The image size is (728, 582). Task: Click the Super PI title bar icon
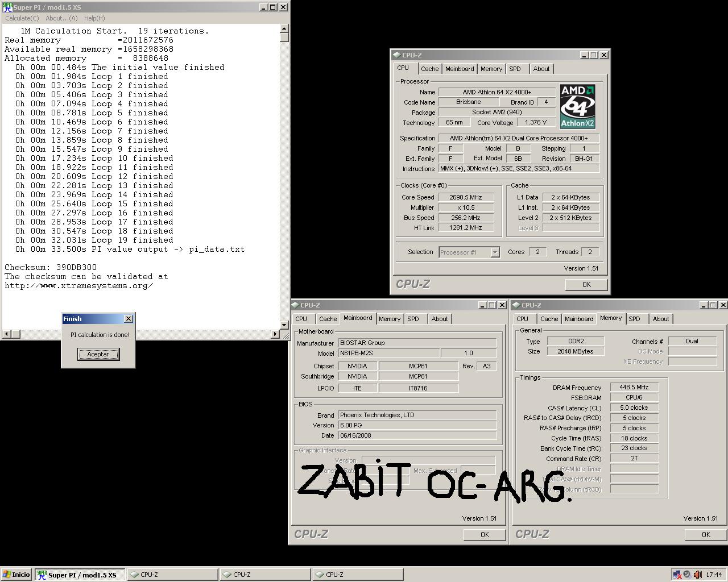(7, 7)
